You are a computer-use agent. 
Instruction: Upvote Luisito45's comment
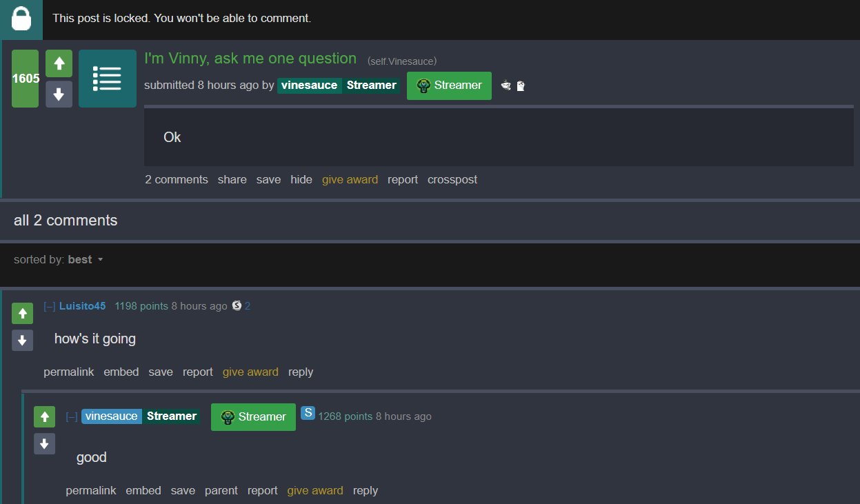pyautogui.click(x=22, y=314)
